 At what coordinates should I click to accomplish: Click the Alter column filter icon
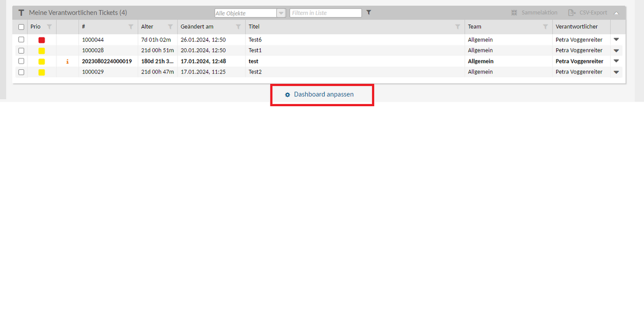tap(170, 27)
